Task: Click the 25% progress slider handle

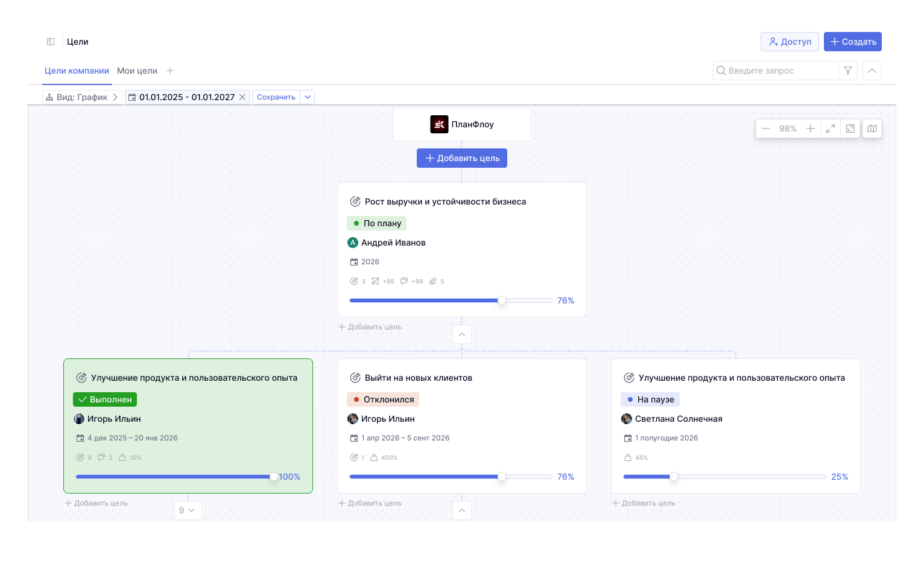Action: 674,477
